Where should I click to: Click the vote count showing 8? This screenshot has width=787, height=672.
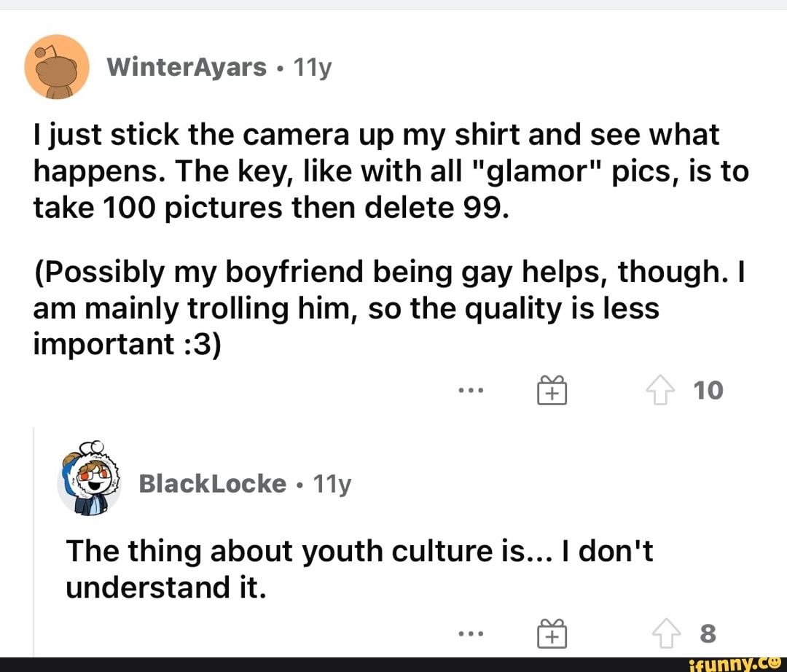click(708, 636)
